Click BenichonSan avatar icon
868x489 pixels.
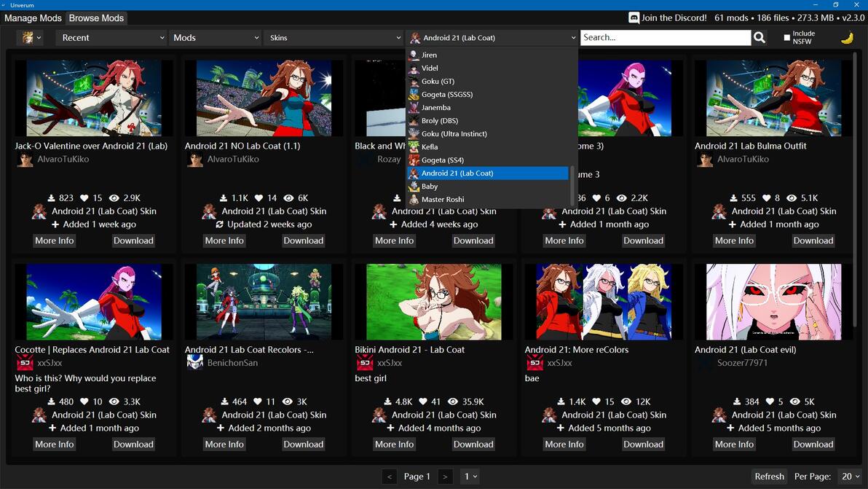point(195,364)
